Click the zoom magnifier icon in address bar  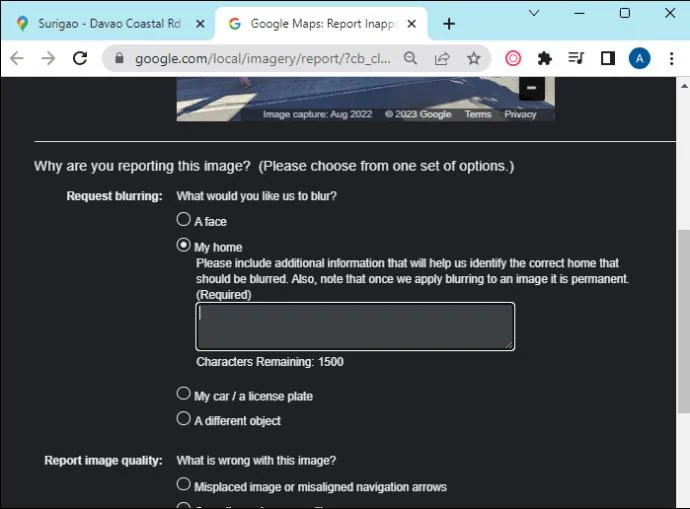[x=410, y=58]
